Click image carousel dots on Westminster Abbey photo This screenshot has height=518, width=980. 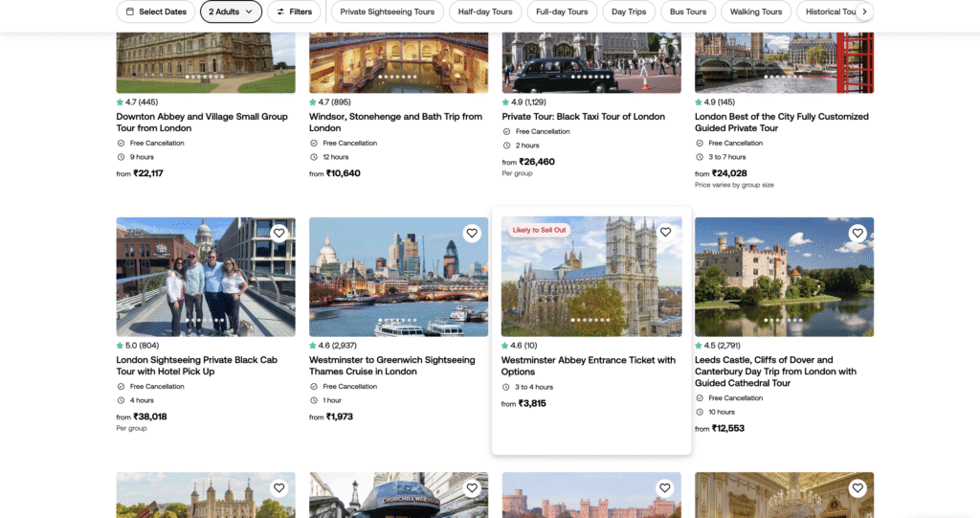pyautogui.click(x=590, y=320)
